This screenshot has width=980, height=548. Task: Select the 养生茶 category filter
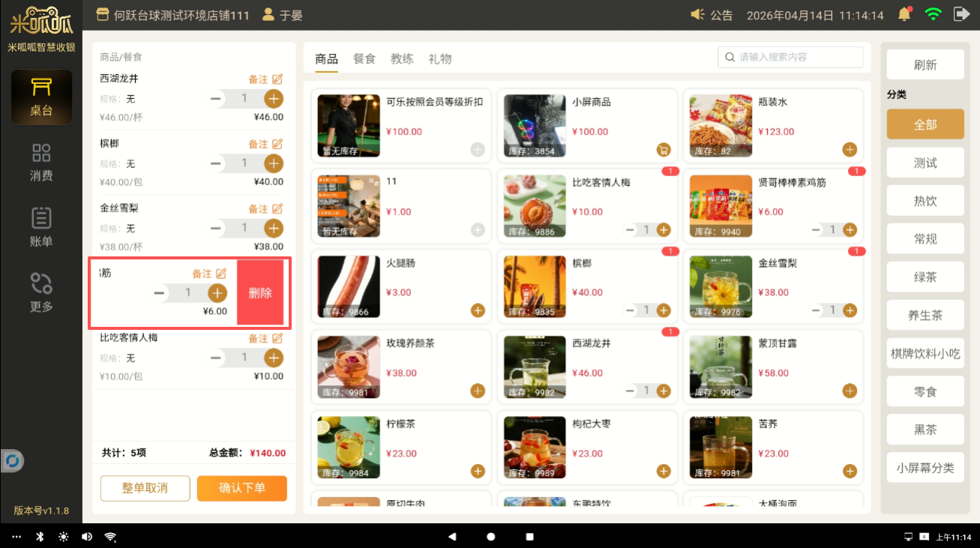coord(925,316)
